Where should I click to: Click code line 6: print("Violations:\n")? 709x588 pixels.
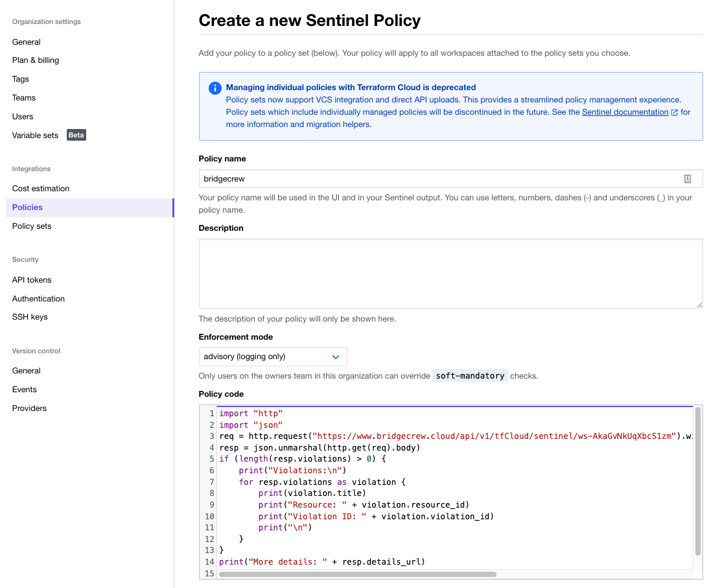point(292,471)
